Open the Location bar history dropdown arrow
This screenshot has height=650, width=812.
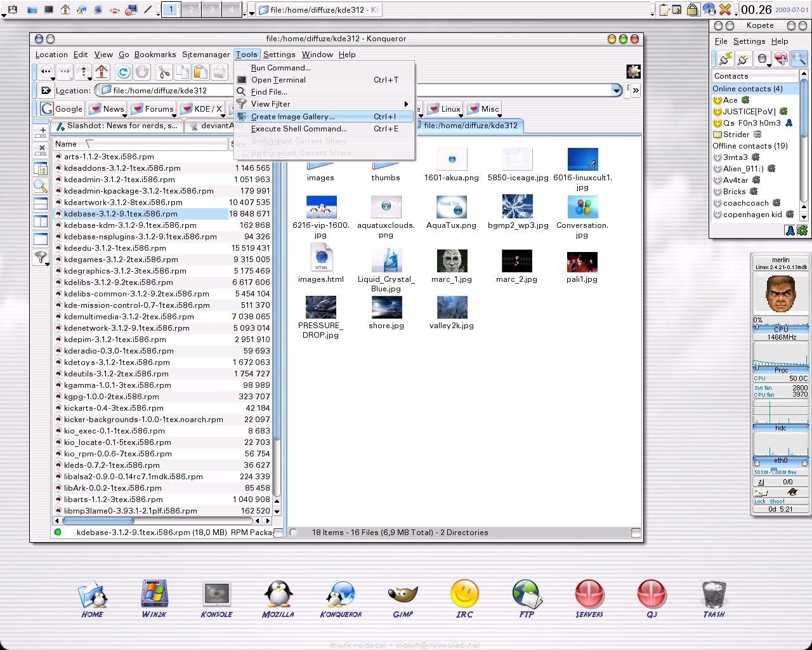tap(616, 91)
